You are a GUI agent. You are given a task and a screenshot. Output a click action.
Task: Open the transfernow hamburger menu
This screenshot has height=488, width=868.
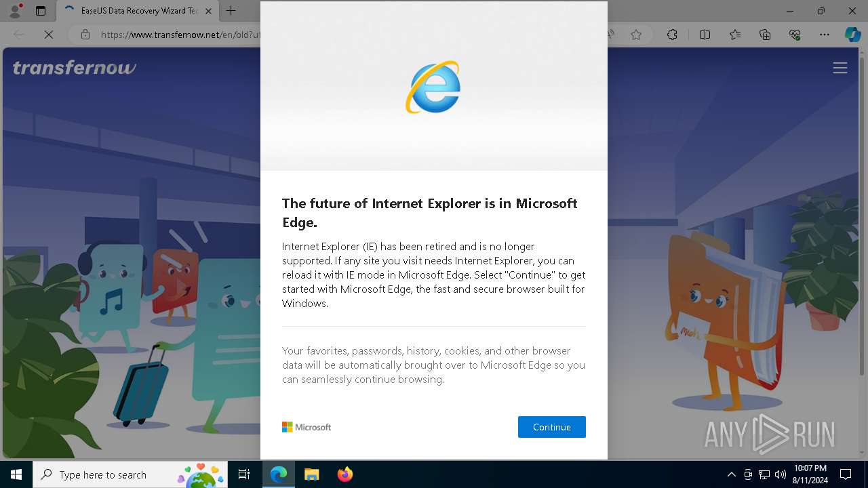[840, 68]
